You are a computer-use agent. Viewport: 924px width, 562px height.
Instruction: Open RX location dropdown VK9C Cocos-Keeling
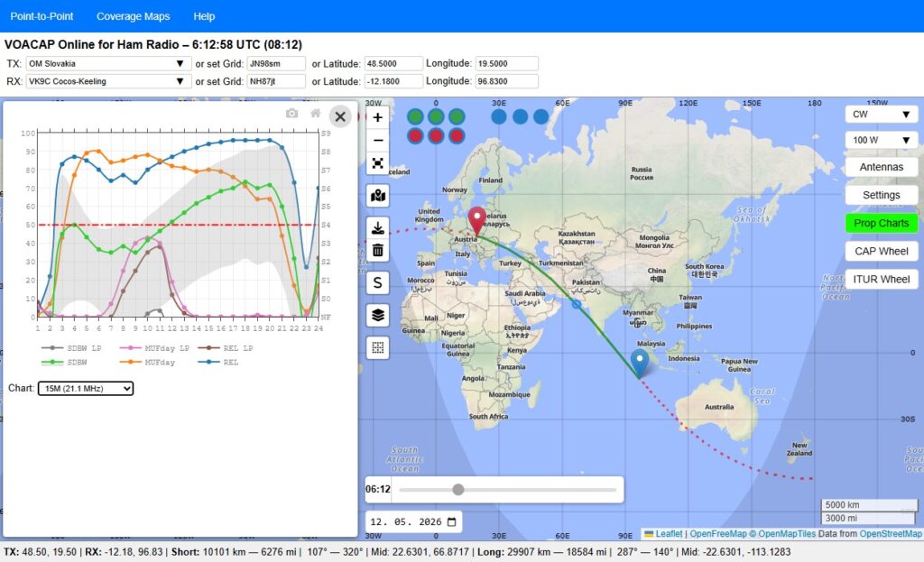click(108, 81)
